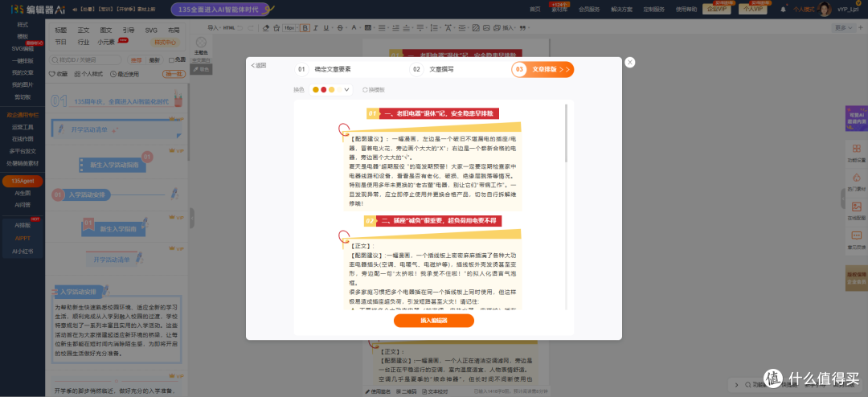Click the blockquote quotes icon
Viewport: 868px width, 397px height.
pyautogui.click(x=522, y=27)
